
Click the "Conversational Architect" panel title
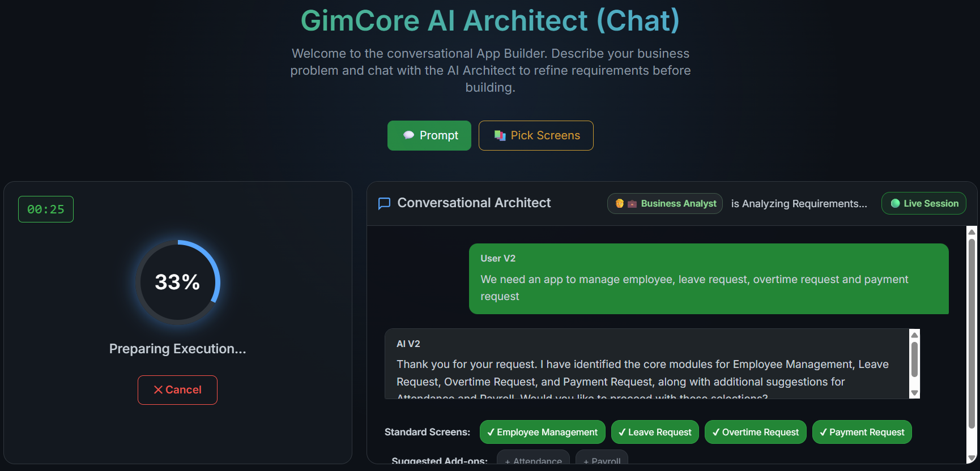tap(474, 203)
